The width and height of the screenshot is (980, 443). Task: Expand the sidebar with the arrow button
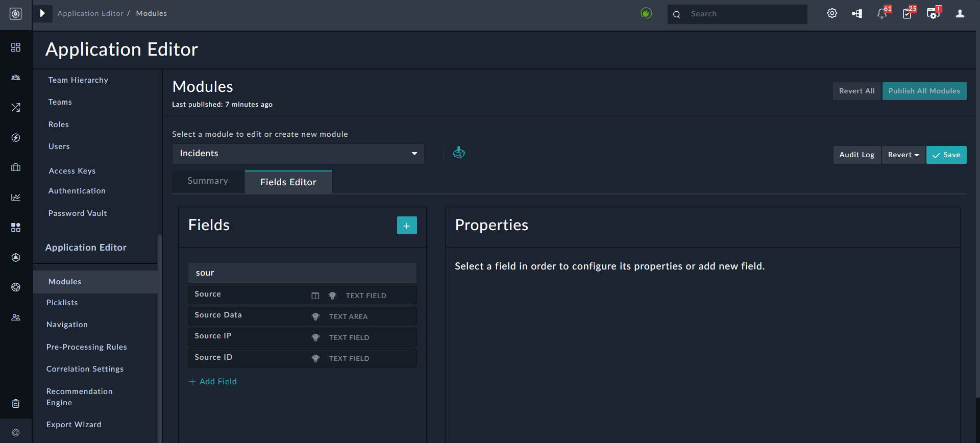click(42, 13)
